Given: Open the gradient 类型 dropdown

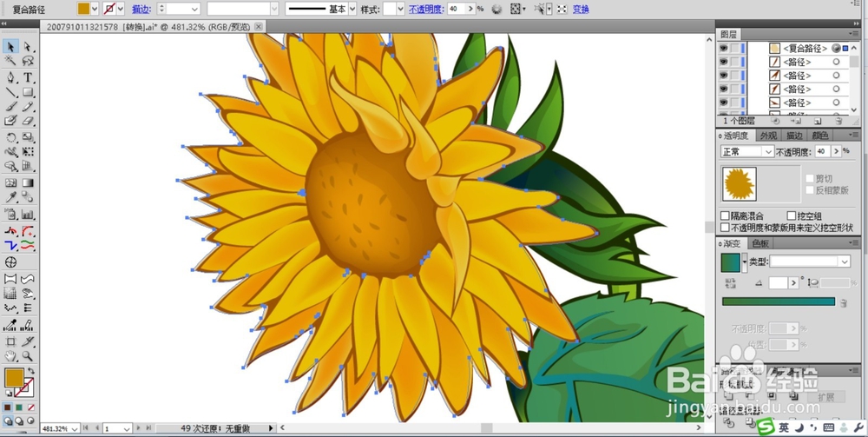Looking at the screenshot, I should tap(845, 262).
